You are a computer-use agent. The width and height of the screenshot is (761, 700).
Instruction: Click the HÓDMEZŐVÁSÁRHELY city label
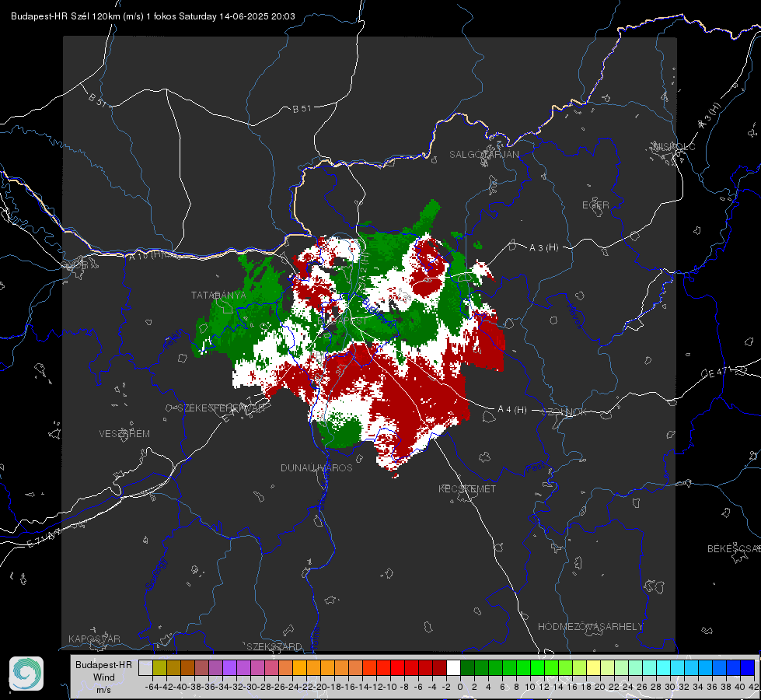tap(590, 627)
